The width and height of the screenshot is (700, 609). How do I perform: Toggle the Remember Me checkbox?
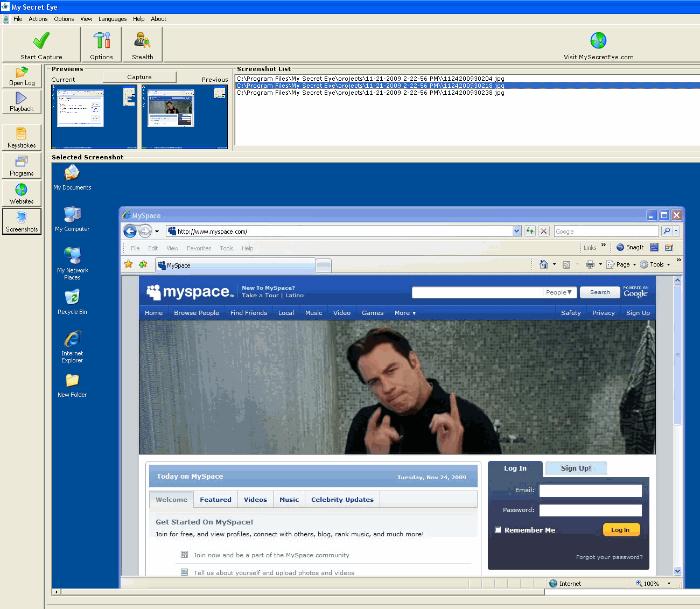pos(498,530)
